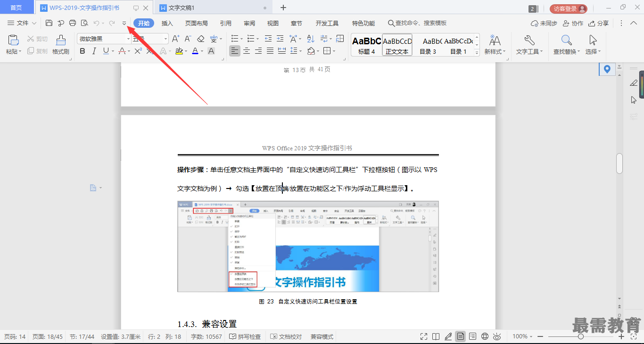Click the zoom slider handle

(581, 336)
